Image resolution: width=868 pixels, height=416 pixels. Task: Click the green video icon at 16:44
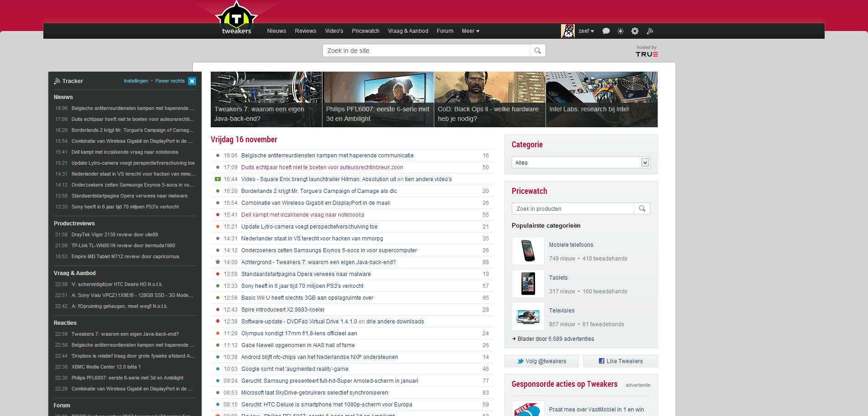click(x=218, y=179)
